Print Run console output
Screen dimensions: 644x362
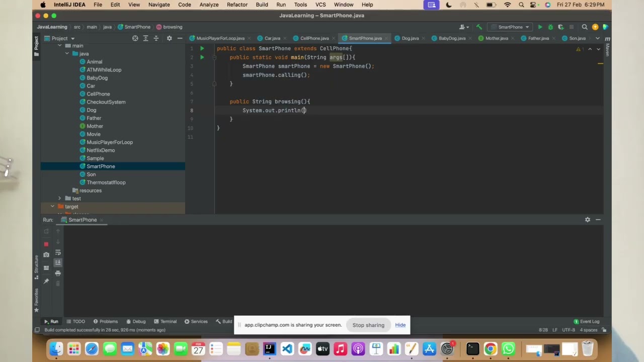coord(58,273)
